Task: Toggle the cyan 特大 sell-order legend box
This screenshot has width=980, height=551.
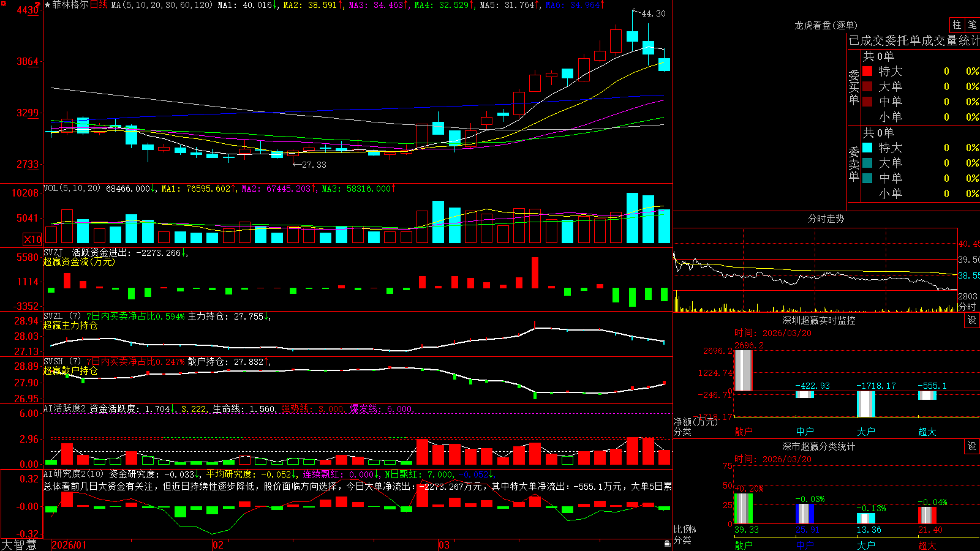Action: click(x=867, y=148)
